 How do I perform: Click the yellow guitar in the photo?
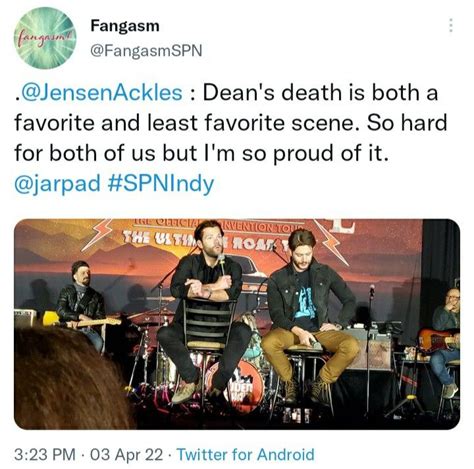81,320
